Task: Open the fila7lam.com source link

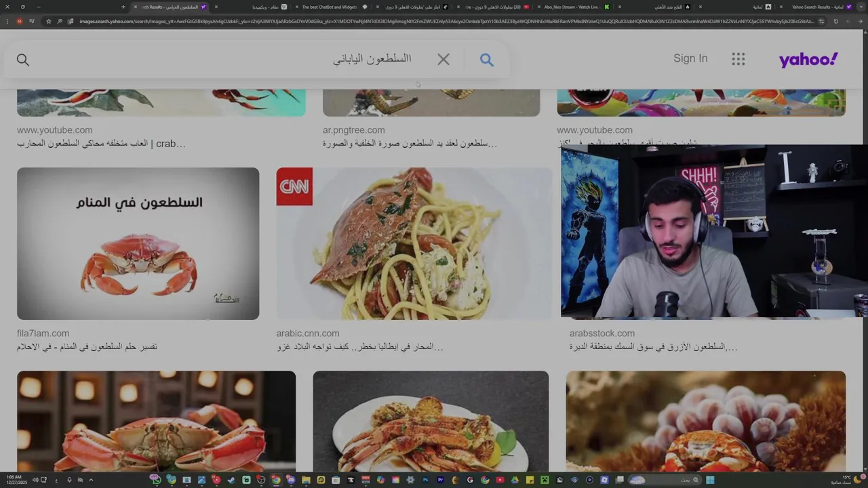Action: [x=43, y=333]
